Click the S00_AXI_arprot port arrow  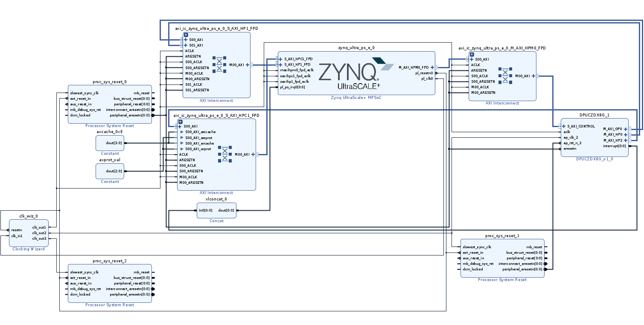tap(182, 149)
